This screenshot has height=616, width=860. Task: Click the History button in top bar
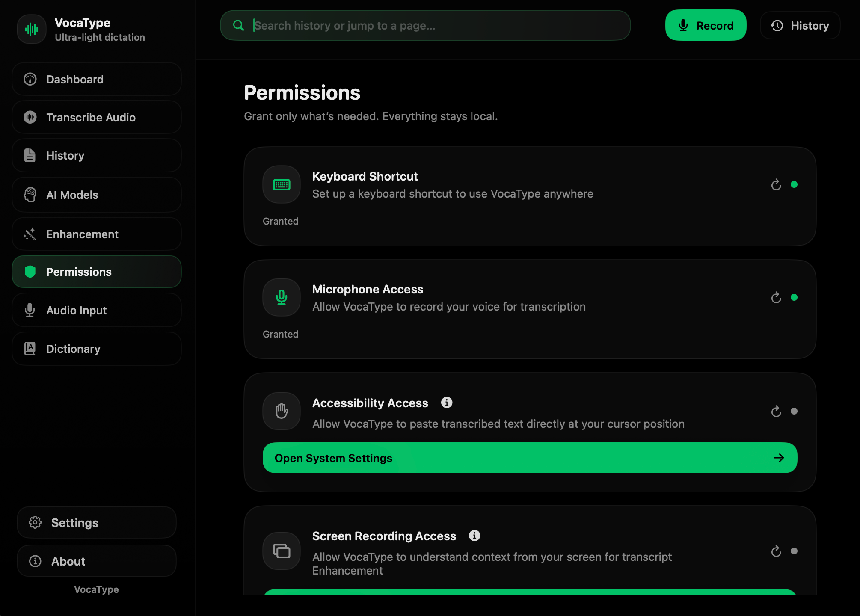tap(800, 26)
